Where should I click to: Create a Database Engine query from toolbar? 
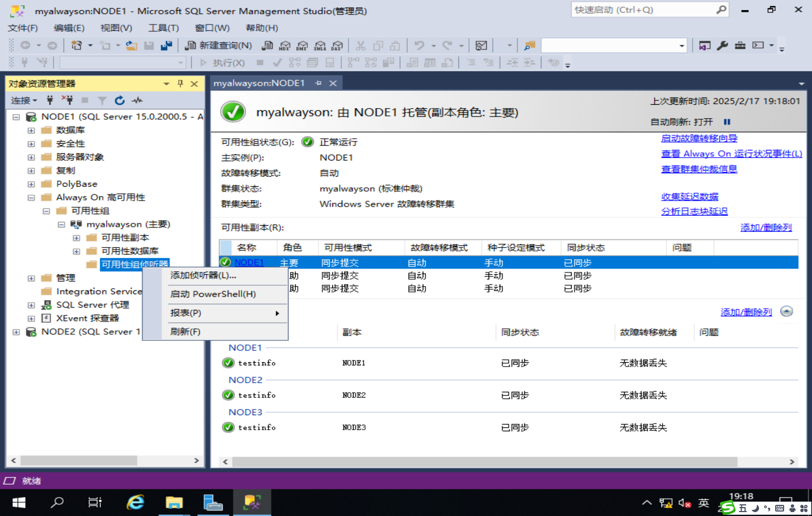[268, 46]
